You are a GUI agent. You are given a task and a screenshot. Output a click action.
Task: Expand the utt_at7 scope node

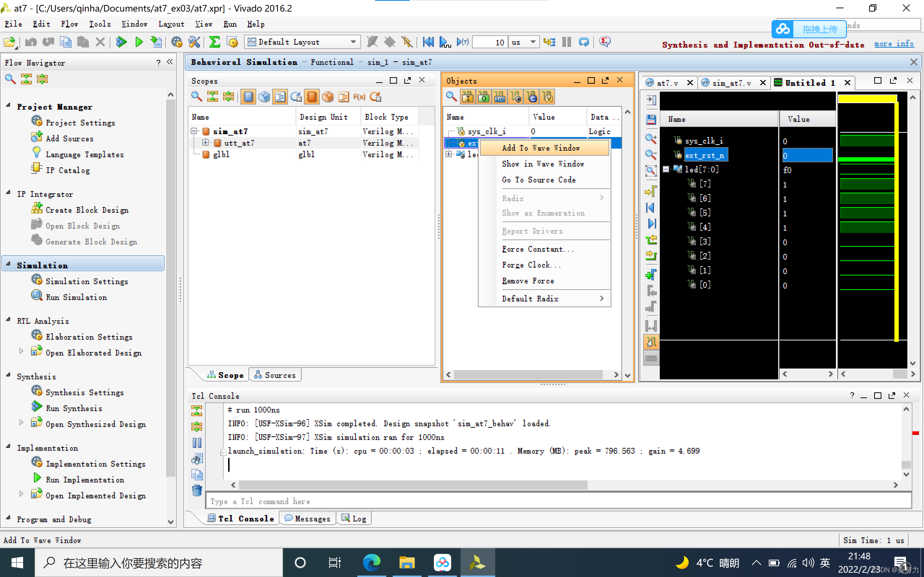coord(205,143)
